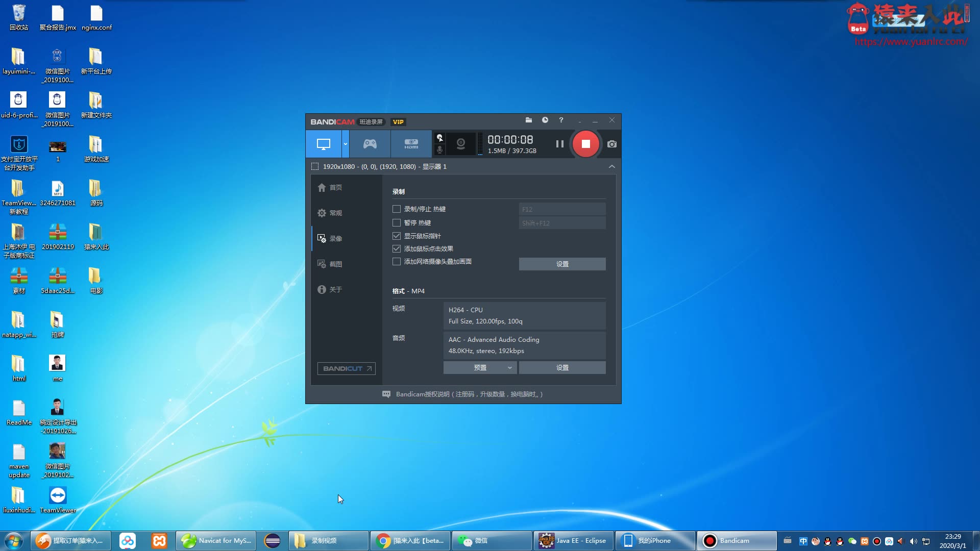Select 201902119 archive on desktop
The height and width of the screenshot is (551, 980).
(x=58, y=237)
